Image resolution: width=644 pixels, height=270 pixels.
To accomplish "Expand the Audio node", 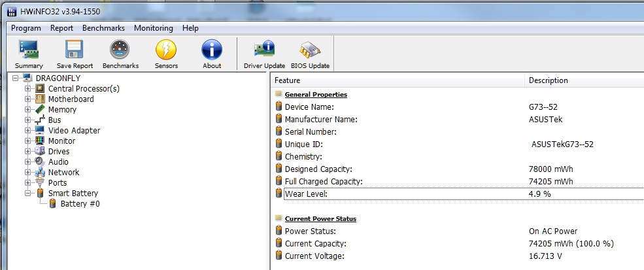I will coord(27,162).
